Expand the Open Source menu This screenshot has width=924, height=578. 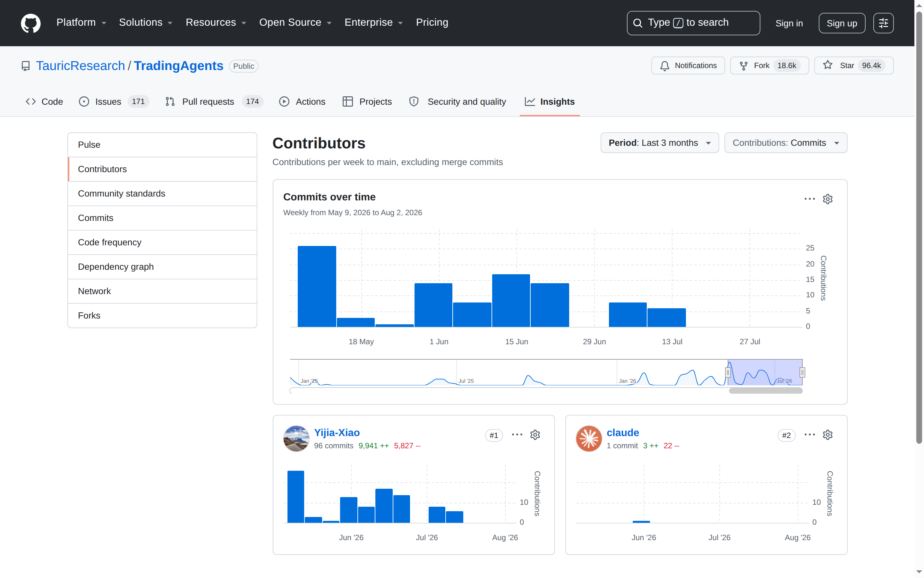click(x=295, y=22)
